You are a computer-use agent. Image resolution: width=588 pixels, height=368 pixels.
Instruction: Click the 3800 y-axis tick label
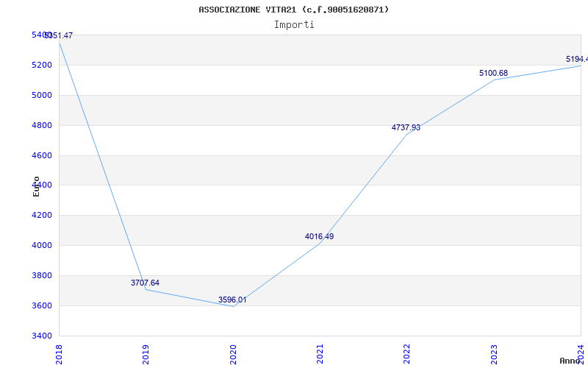pos(42,275)
